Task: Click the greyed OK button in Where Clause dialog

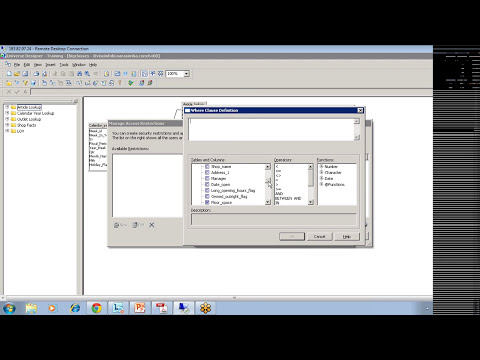Action: 292,236
